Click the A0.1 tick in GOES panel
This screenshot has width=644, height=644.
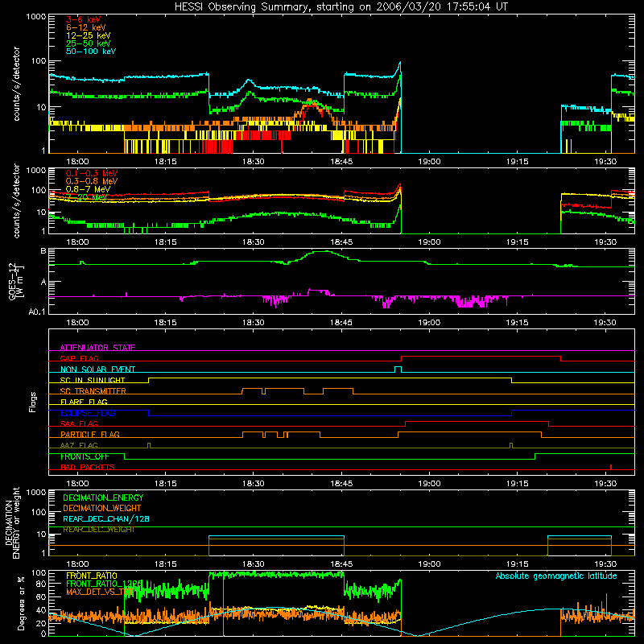tap(36, 312)
